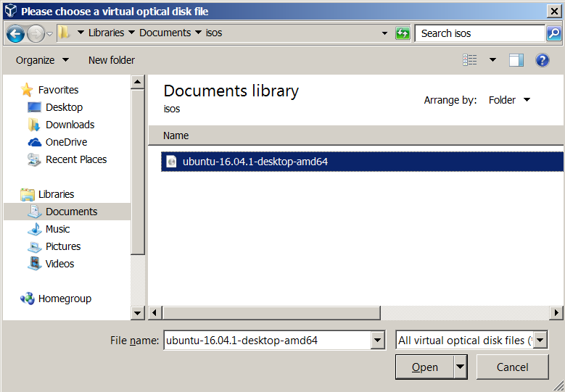The height and width of the screenshot is (392, 565).
Task: Click the Forward navigation arrow
Action: [36, 34]
